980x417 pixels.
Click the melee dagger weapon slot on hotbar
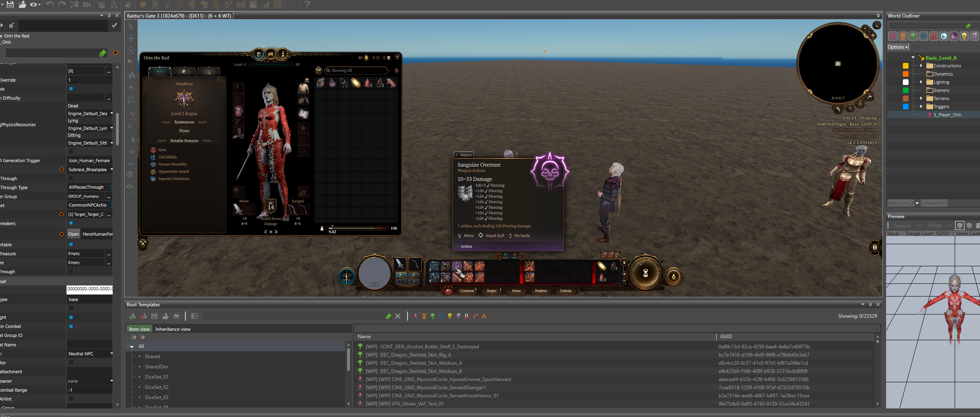coord(400,264)
